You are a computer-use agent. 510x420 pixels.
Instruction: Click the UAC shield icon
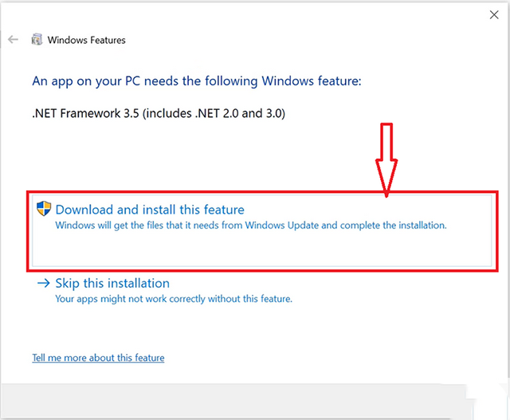[44, 209]
